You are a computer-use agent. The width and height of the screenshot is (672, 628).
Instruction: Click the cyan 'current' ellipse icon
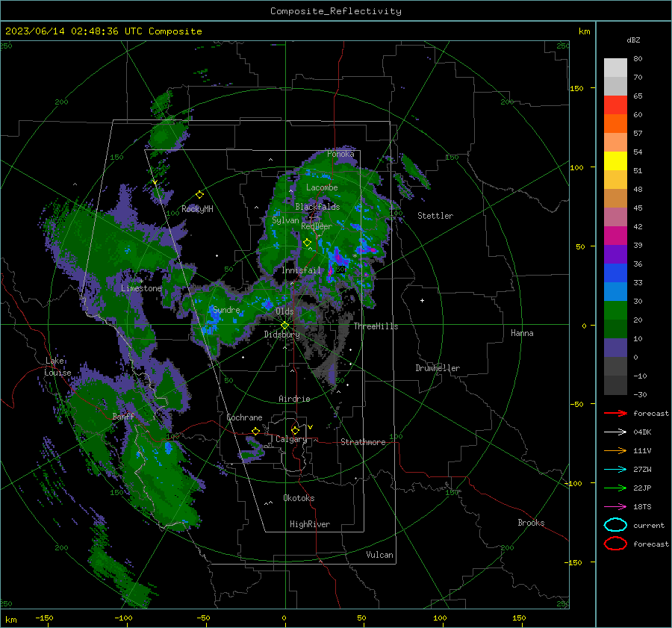[615, 525]
